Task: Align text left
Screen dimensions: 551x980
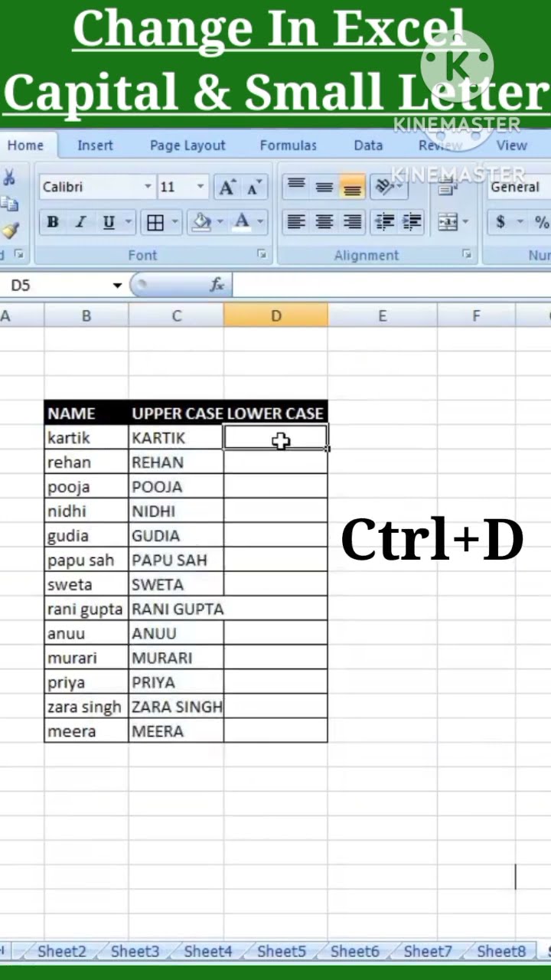Action: [x=296, y=222]
